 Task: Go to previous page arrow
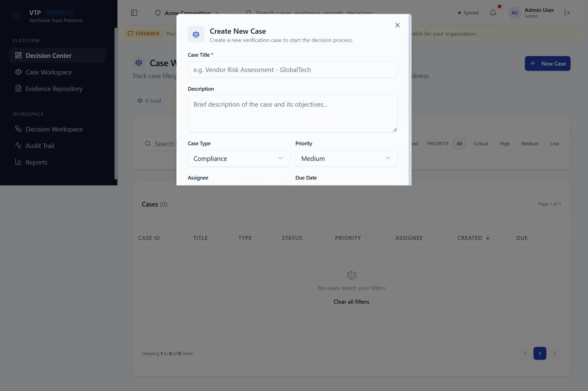tap(526, 353)
